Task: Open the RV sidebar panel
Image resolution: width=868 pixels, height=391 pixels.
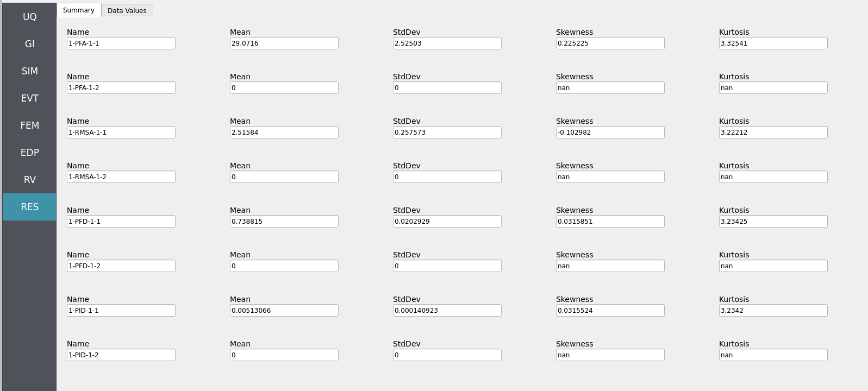Action: [x=29, y=180]
